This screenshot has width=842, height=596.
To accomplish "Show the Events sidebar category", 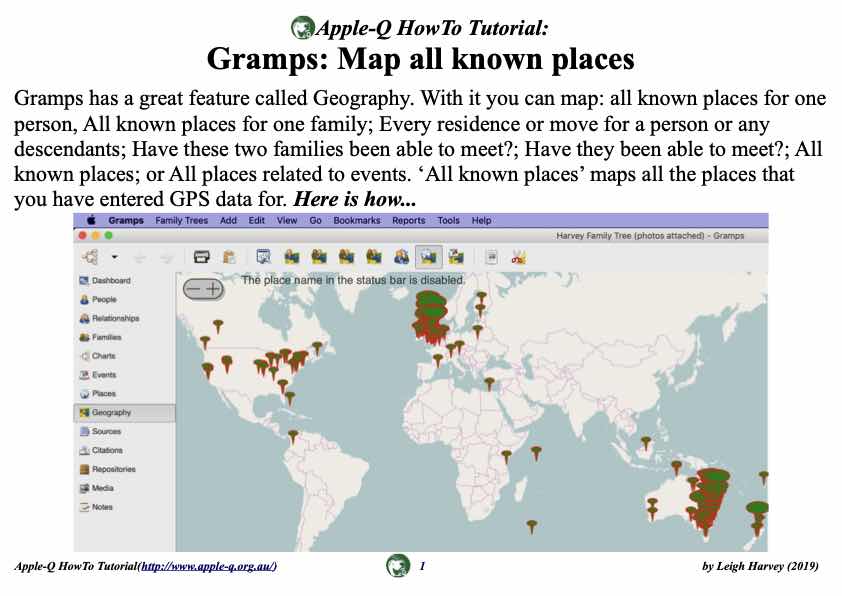I will [x=98, y=375].
